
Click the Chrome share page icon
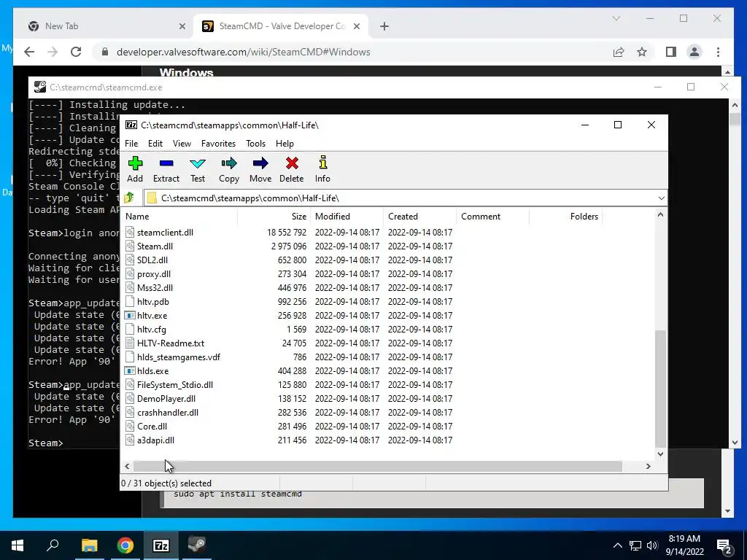[x=619, y=52]
